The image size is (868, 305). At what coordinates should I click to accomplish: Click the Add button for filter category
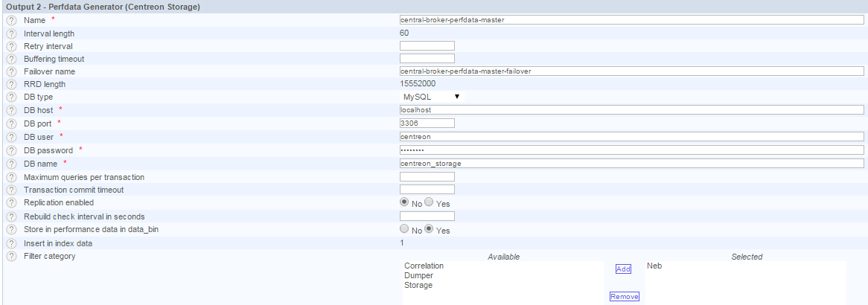click(623, 269)
